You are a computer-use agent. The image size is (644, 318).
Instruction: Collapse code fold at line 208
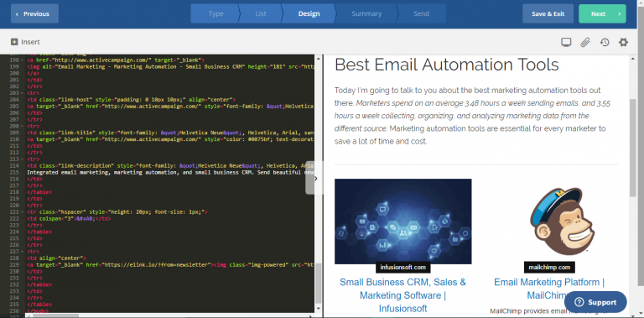(22, 127)
